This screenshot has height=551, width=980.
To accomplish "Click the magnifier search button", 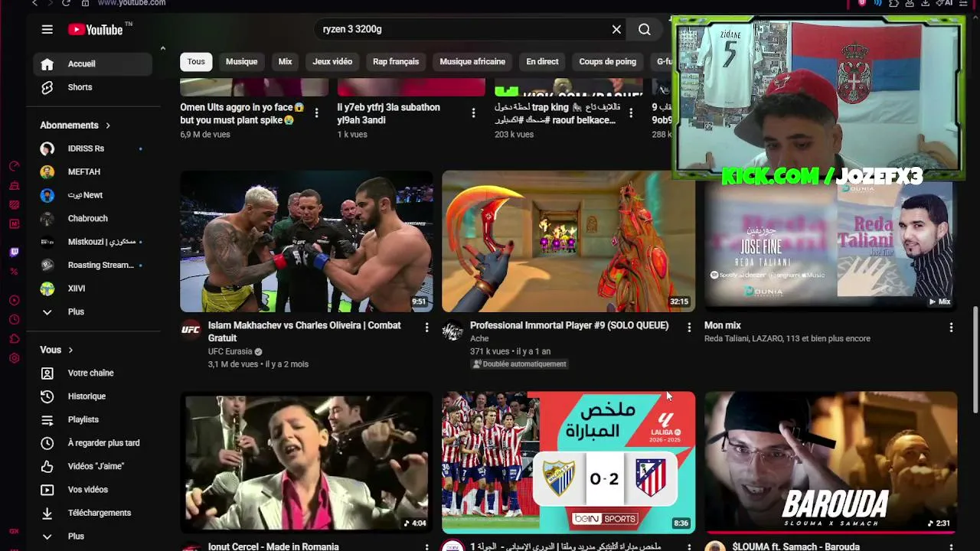I will (x=645, y=29).
